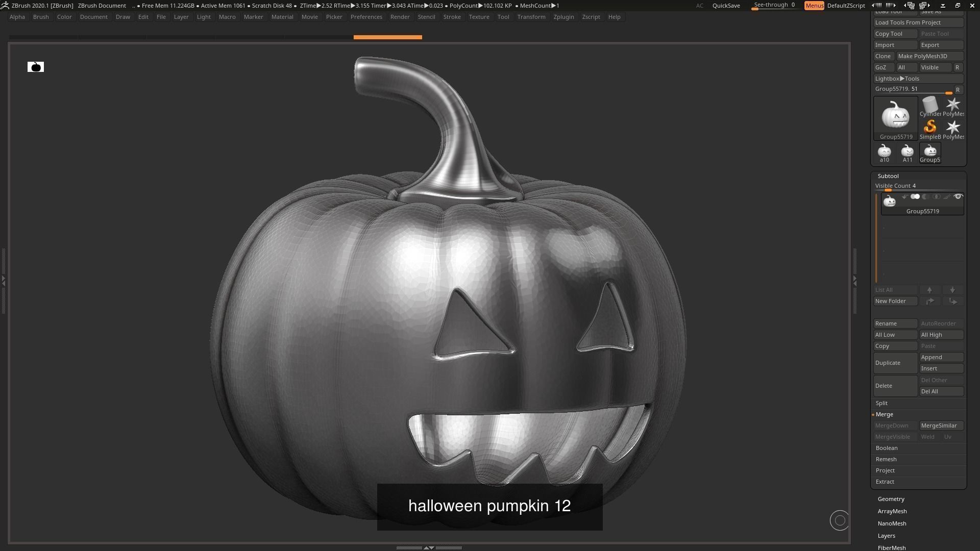Toggle the subtool paintbrush polypaint icon
The width and height of the screenshot is (980, 551).
point(947,197)
